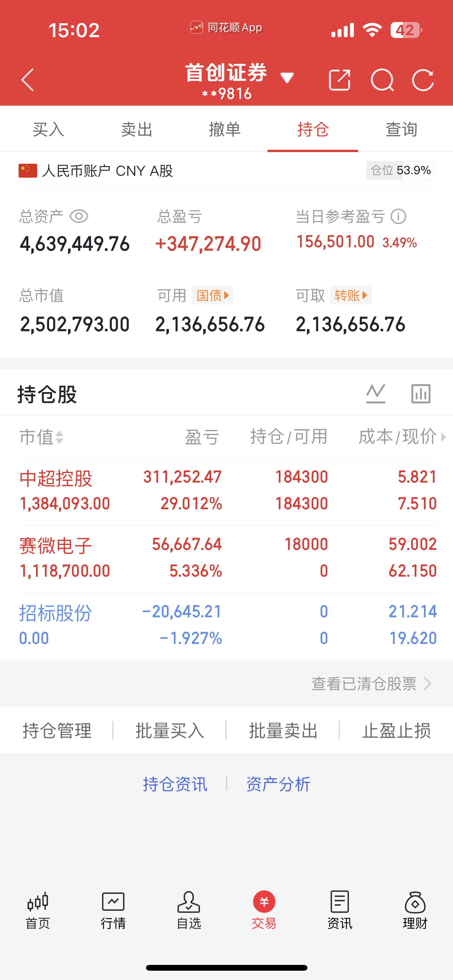Open info icon beside 当日参考盈亏
453x980 pixels.
click(398, 216)
